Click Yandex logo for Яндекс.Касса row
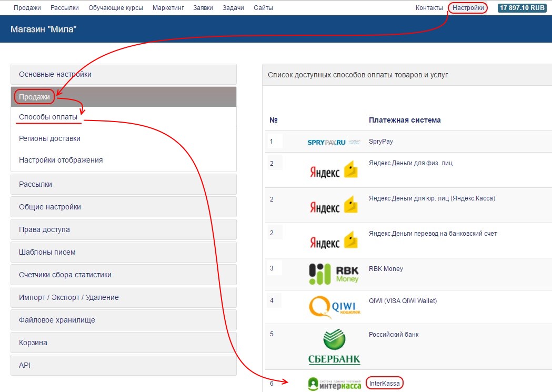This screenshot has height=392, width=552. (x=334, y=205)
